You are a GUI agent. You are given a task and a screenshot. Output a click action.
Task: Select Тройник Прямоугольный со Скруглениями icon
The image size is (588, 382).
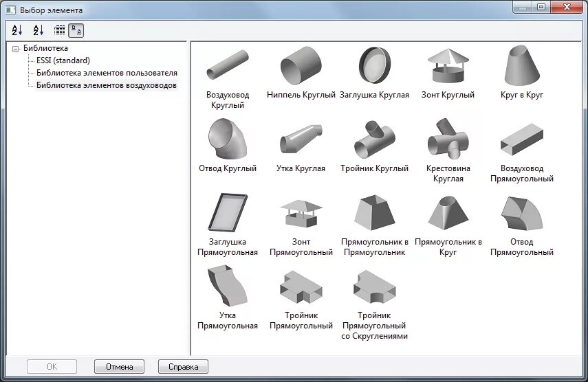(374, 287)
